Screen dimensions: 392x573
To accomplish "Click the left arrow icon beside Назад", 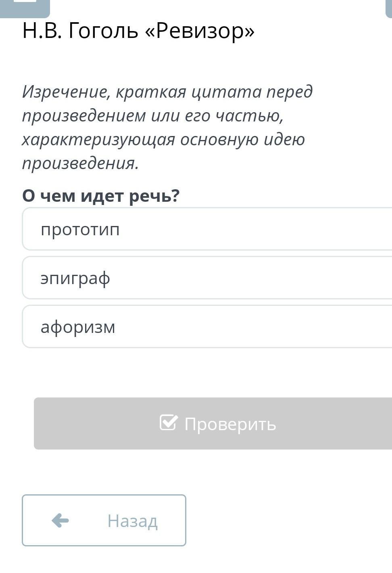I will (60, 521).
